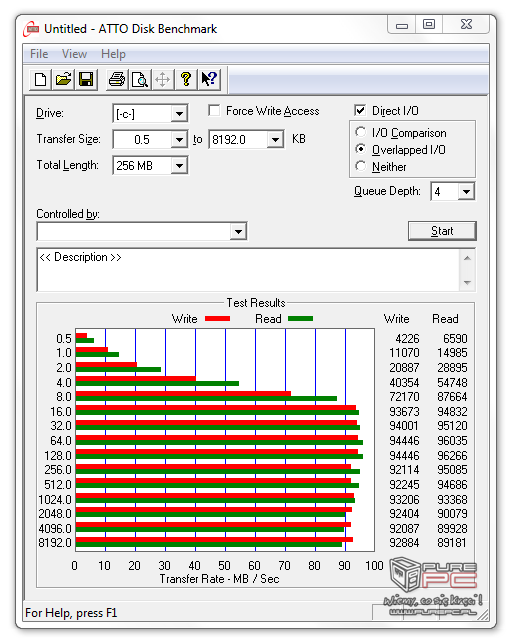Open the Drive dropdown list
The width and height of the screenshot is (512, 643).
[179, 114]
